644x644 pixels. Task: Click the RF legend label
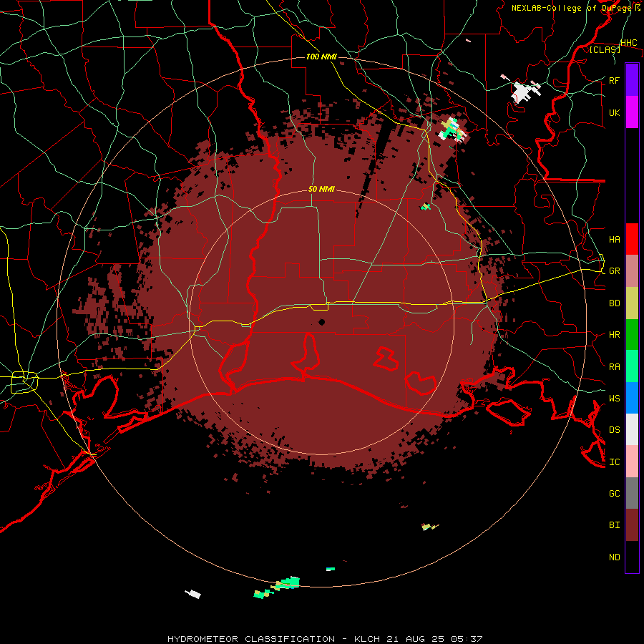614,80
